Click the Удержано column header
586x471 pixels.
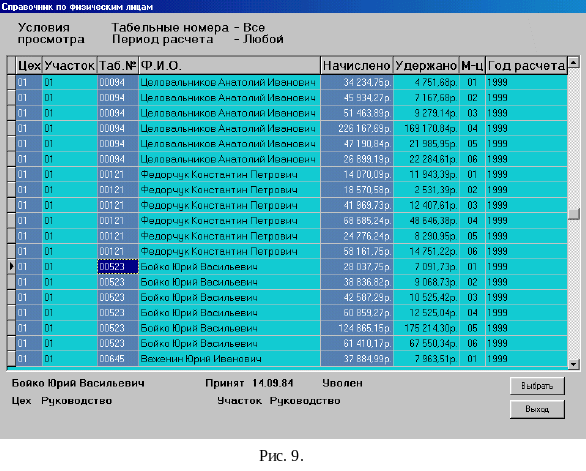point(426,66)
